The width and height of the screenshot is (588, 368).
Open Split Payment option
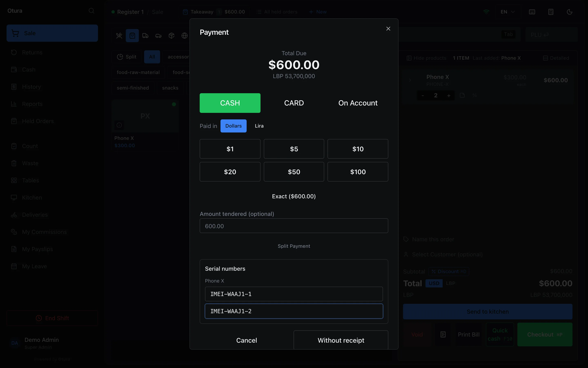pyautogui.click(x=294, y=246)
